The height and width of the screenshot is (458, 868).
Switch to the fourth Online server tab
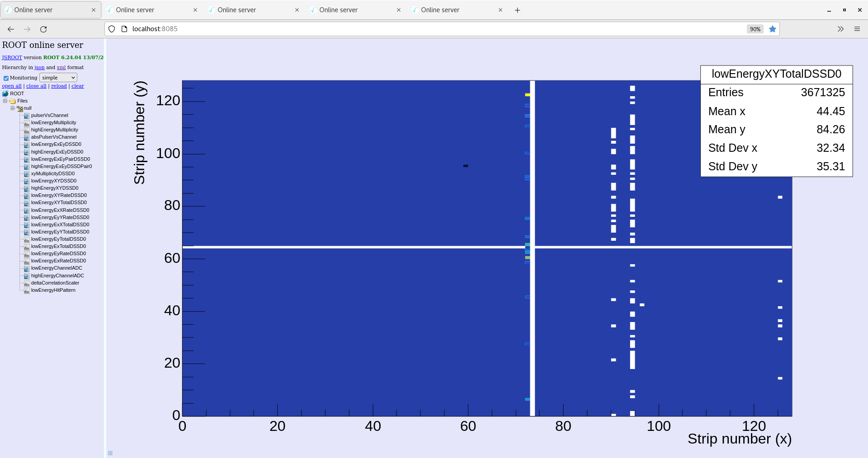(x=356, y=10)
